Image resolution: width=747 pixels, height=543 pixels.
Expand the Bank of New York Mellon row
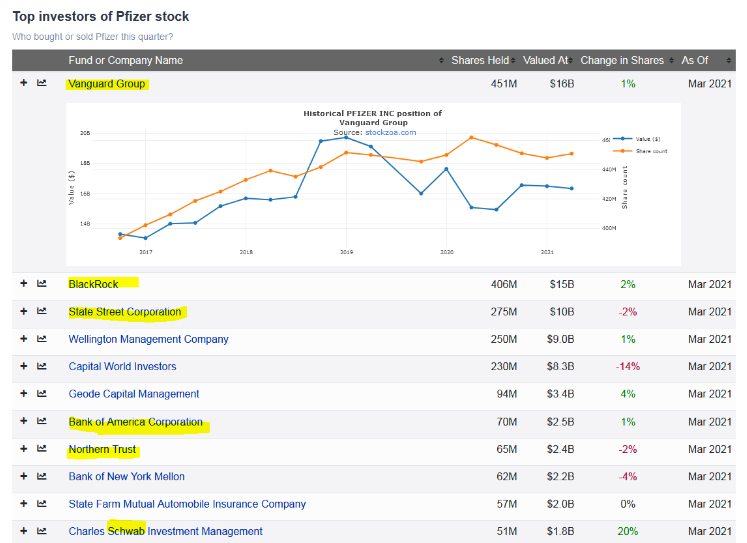pyautogui.click(x=23, y=476)
